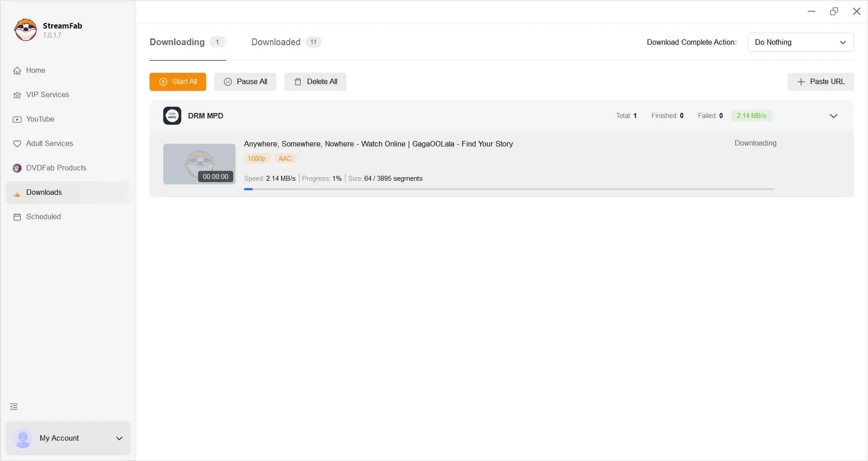The width and height of the screenshot is (868, 461).
Task: Click the video thumbnail of the download
Action: point(199,164)
